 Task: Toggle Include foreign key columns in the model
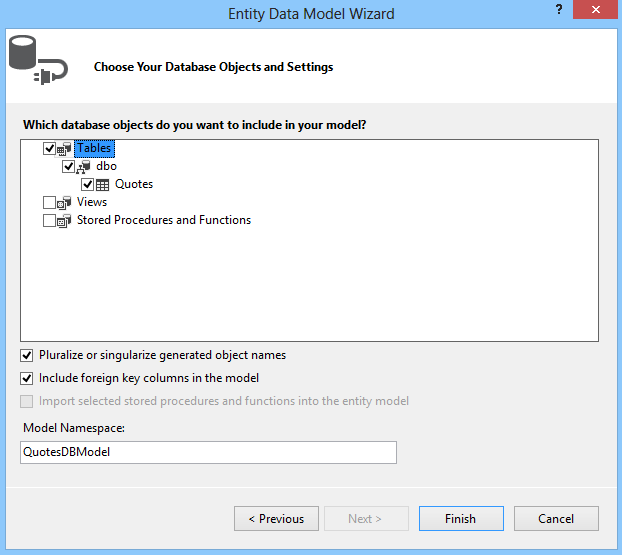click(27, 378)
